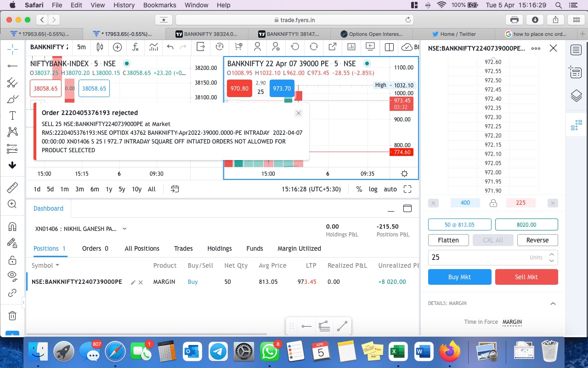Toggle the DOM center lock icon
588x368 pixels.
coord(493,203)
